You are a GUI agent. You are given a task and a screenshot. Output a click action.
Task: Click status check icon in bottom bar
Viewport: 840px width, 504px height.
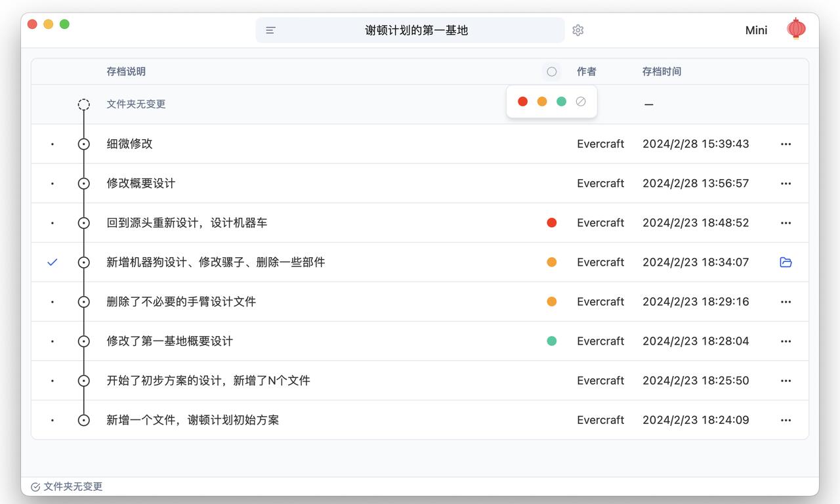(x=35, y=487)
